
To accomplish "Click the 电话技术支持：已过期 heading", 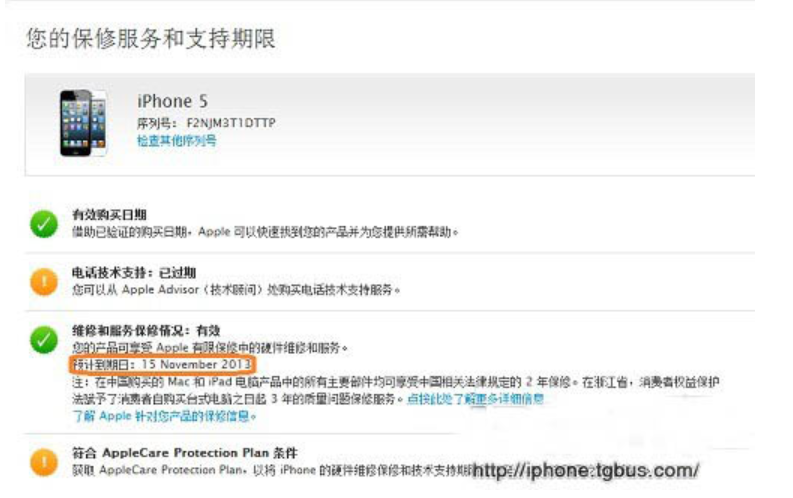I will [134, 273].
